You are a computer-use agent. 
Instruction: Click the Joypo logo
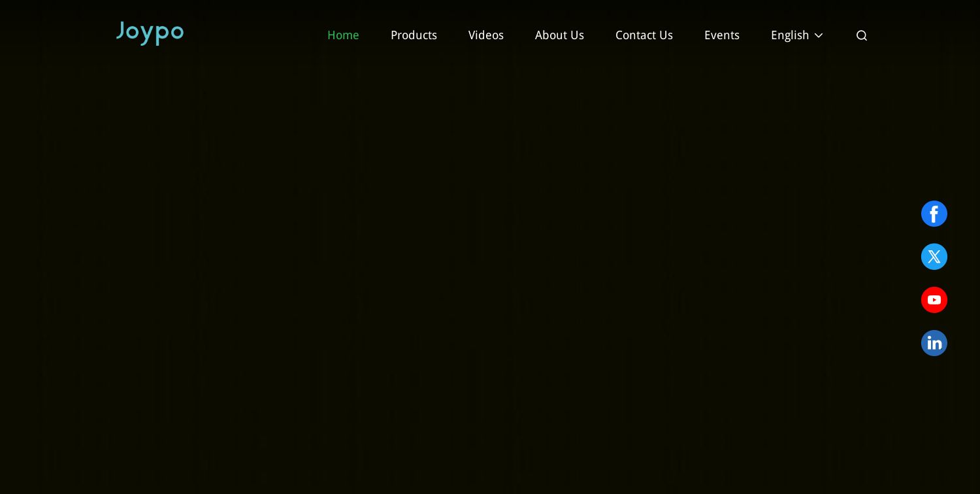click(150, 33)
